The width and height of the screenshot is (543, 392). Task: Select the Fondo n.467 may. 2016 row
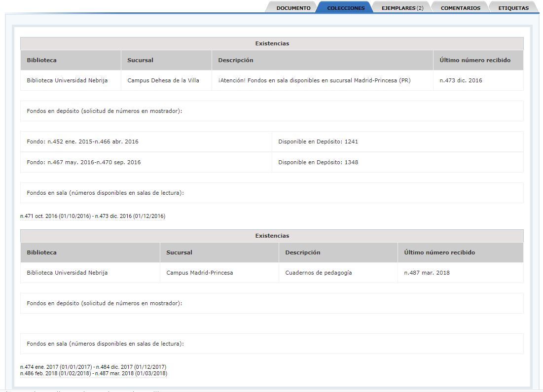click(84, 162)
